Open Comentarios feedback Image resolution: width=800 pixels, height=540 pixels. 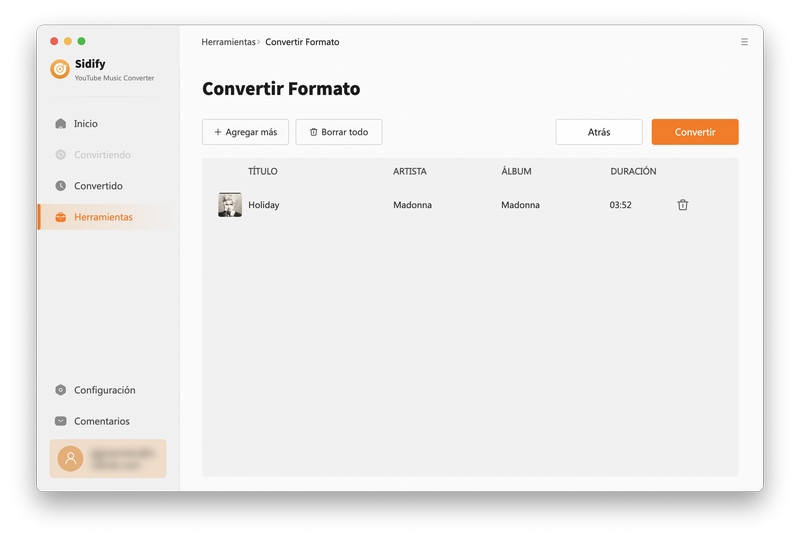92,421
